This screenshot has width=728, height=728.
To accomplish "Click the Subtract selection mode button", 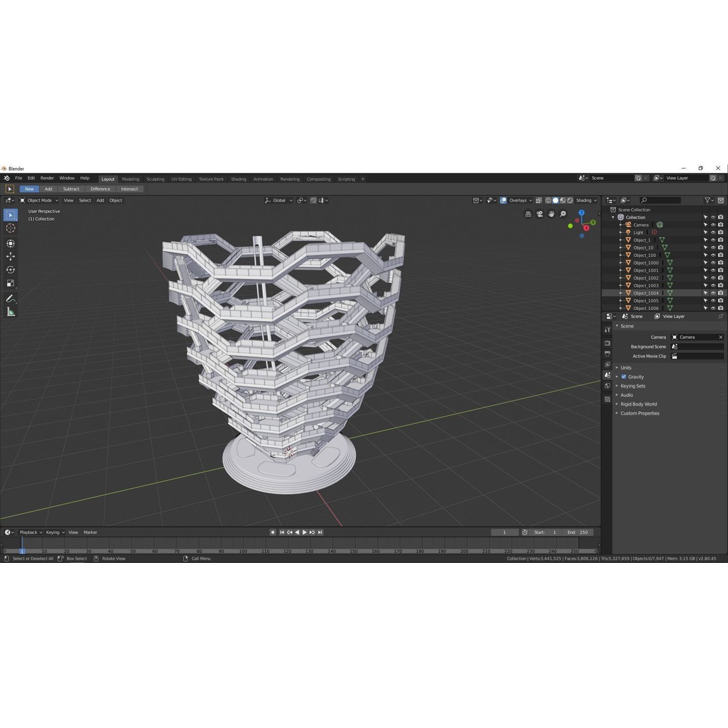I will [x=71, y=189].
